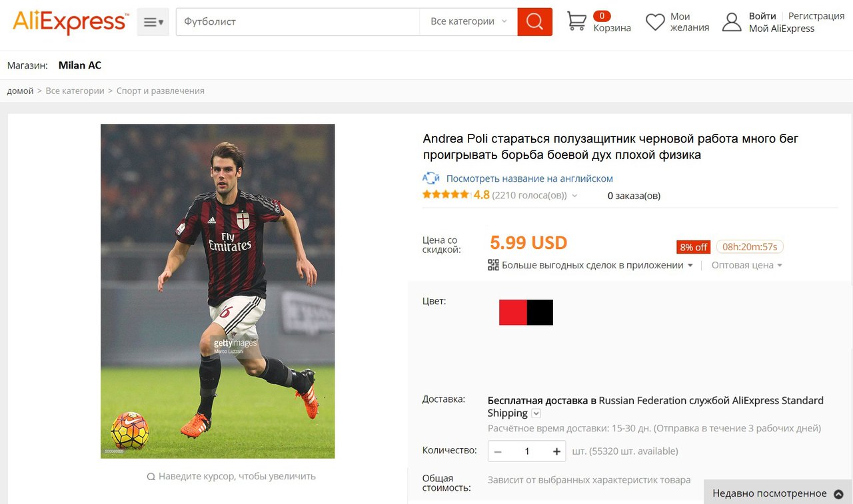Image resolution: width=853 pixels, height=504 pixels.
Task: Select the red-black color swatch
Action: [x=526, y=312]
